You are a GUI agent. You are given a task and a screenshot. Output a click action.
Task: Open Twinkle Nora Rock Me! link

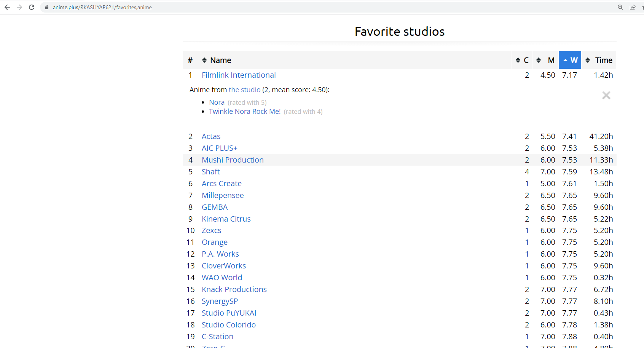245,112
